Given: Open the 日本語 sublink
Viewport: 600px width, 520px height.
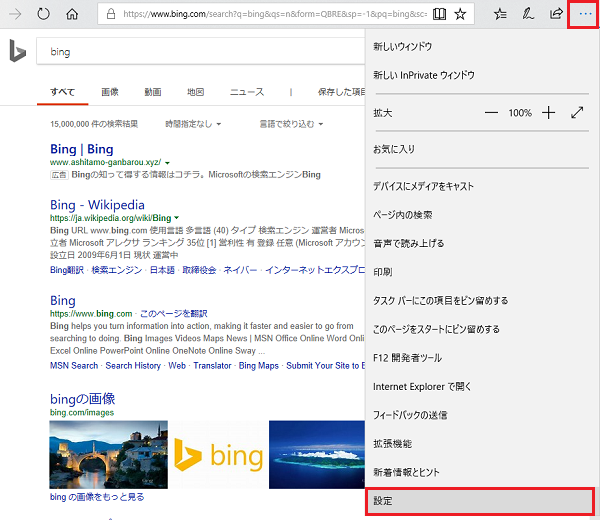Looking at the screenshot, I should pyautogui.click(x=162, y=270).
